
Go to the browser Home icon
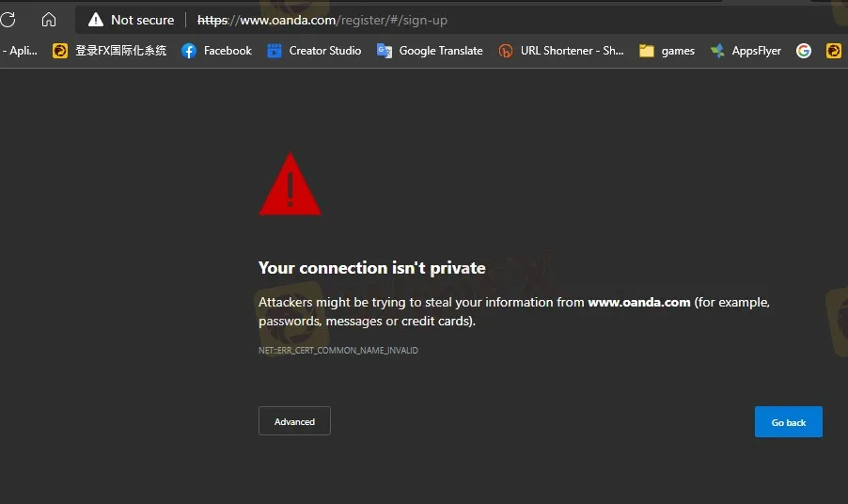49,20
